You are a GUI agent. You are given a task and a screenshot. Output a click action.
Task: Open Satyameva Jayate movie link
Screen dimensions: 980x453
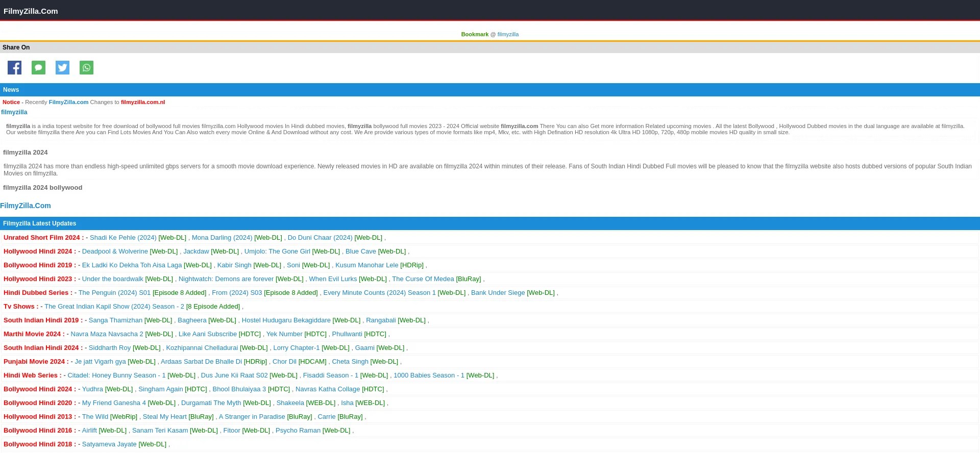coord(109,444)
